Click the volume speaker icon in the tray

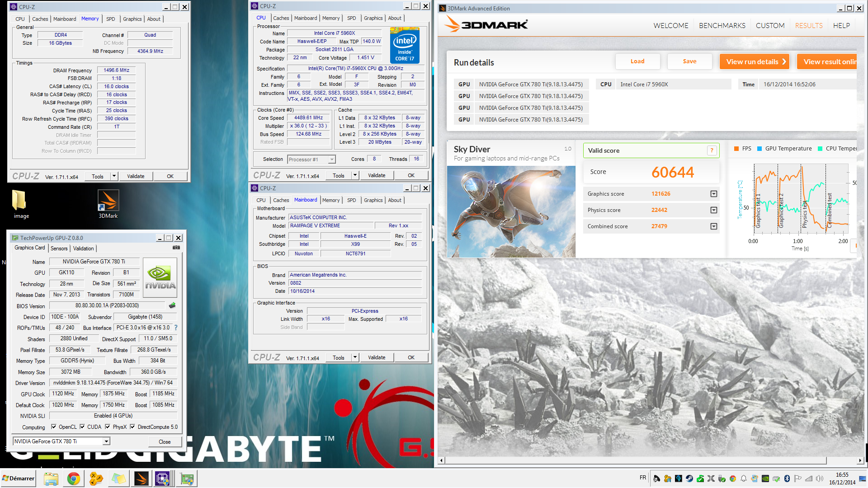point(820,479)
